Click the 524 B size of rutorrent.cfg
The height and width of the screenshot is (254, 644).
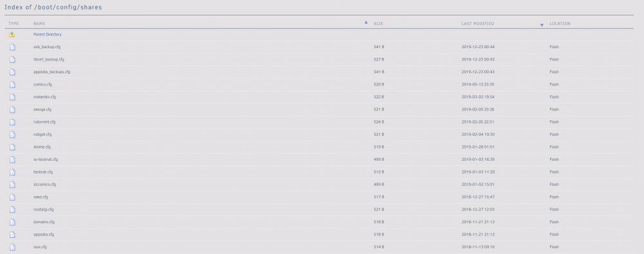[x=379, y=122]
